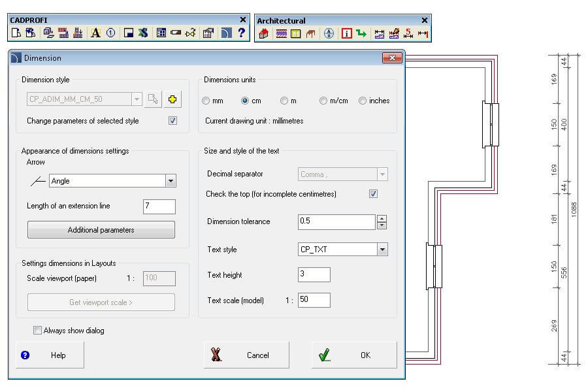Uncheck Change parameters of selected style
Viewport: 588px width, 392px height.
click(x=173, y=121)
